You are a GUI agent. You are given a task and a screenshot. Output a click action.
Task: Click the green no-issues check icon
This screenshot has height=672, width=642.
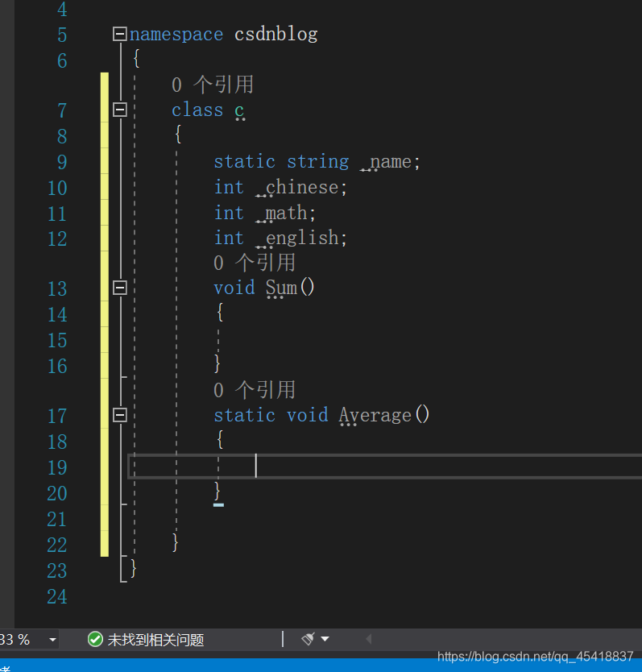[95, 640]
